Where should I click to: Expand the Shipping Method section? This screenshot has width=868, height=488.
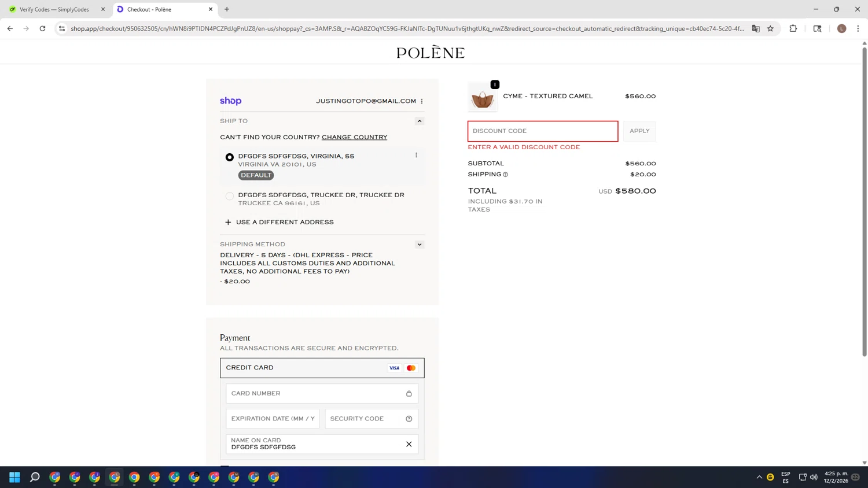pos(420,245)
